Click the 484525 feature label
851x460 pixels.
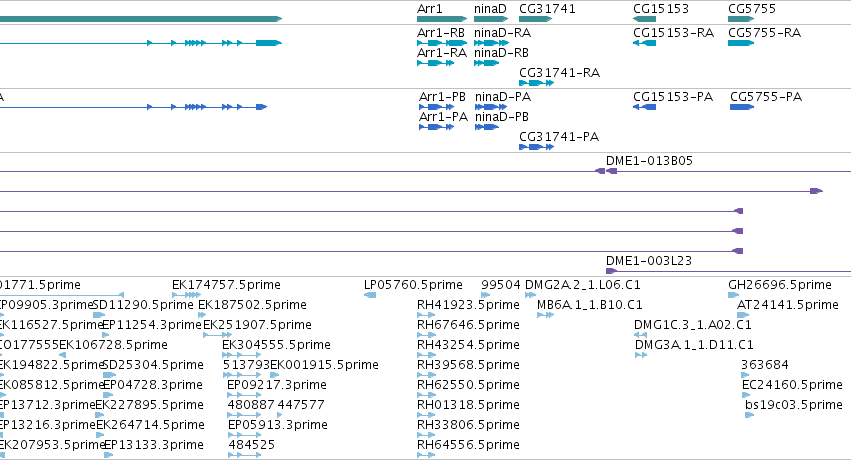pos(252,445)
